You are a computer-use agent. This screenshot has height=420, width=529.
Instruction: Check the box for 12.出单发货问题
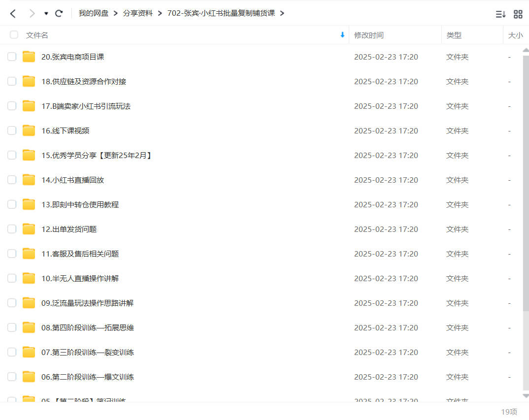pyautogui.click(x=12, y=229)
